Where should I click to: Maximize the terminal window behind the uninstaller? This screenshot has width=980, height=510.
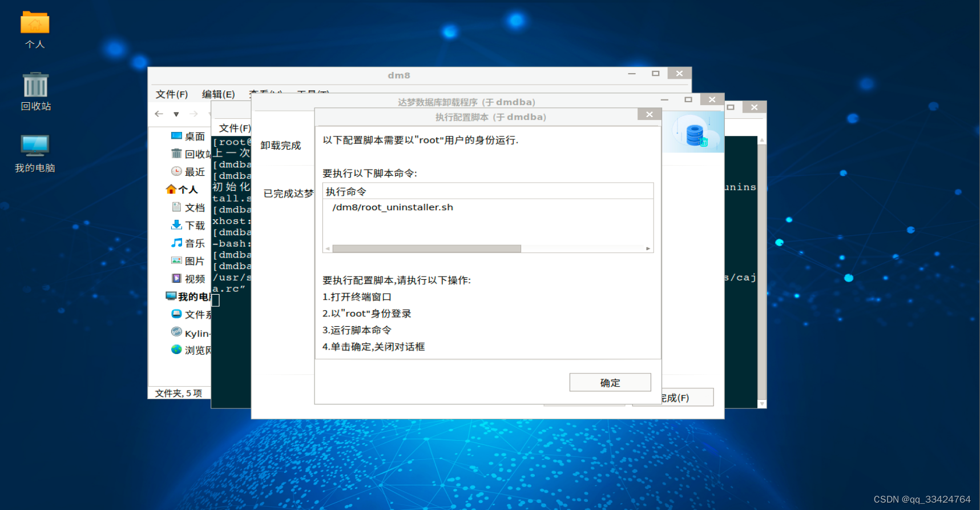coord(731,107)
